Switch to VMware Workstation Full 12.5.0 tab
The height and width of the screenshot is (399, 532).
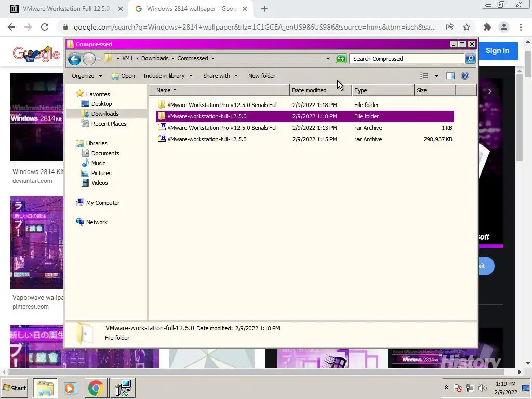(66, 9)
